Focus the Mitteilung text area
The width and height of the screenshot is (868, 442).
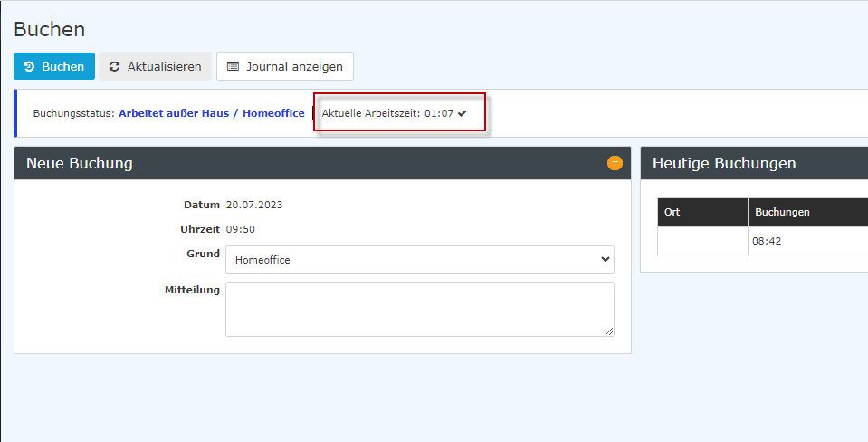pyautogui.click(x=420, y=309)
